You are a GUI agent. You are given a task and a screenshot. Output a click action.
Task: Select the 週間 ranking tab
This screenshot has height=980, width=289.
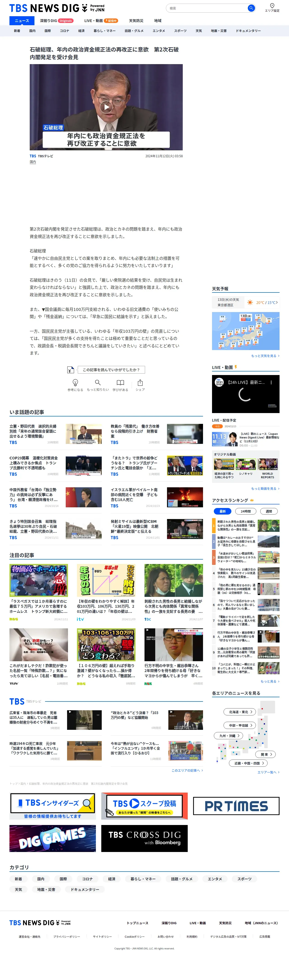pos(269,511)
